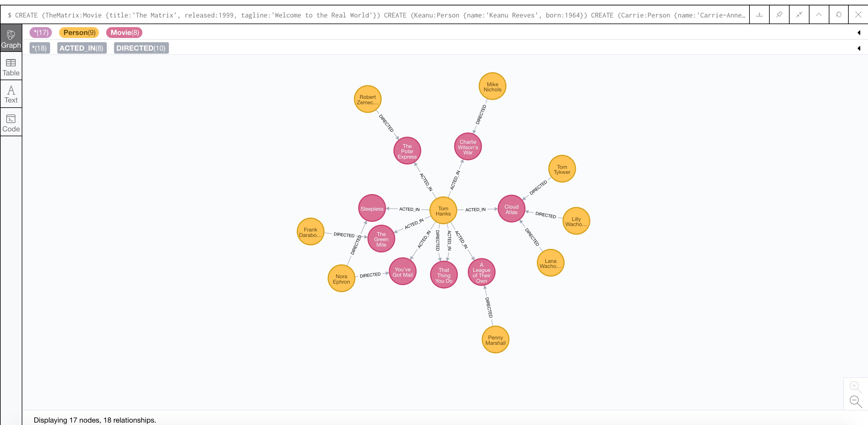Viewport: 868px width, 425px height.
Task: Rerun the CREATE query
Action: (x=839, y=14)
